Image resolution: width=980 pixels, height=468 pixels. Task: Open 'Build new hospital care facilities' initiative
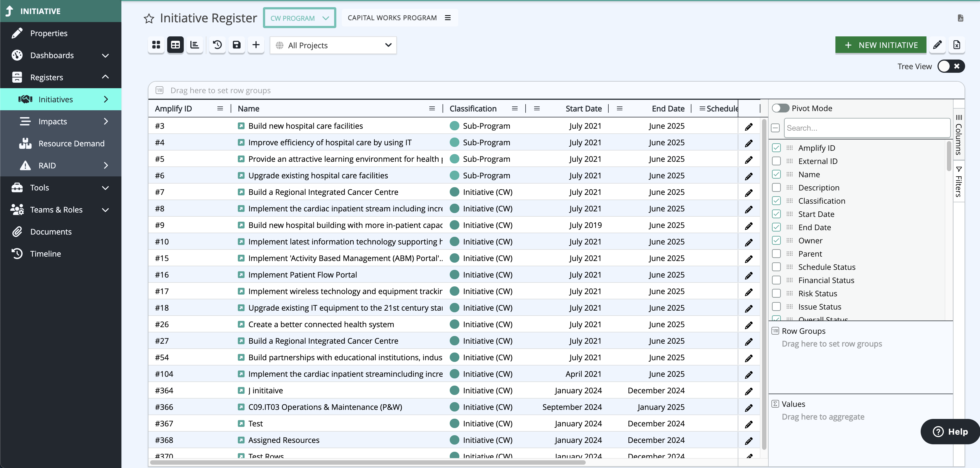click(x=305, y=126)
